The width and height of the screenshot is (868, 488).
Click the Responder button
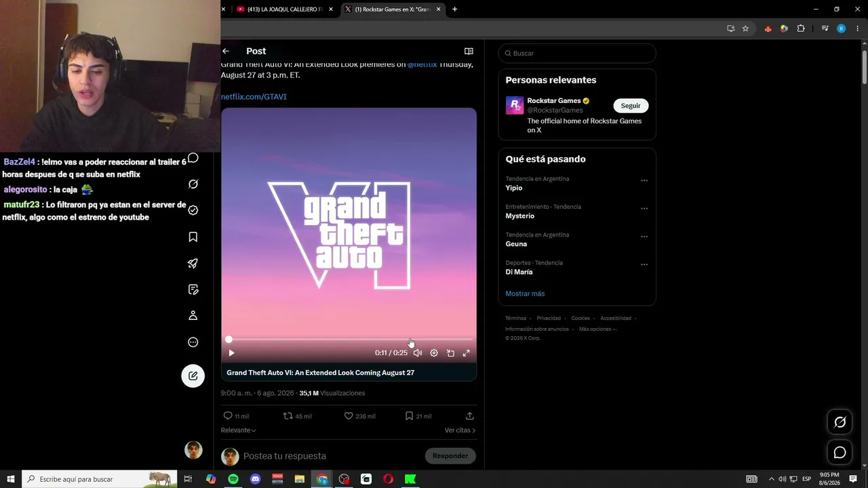click(x=450, y=456)
